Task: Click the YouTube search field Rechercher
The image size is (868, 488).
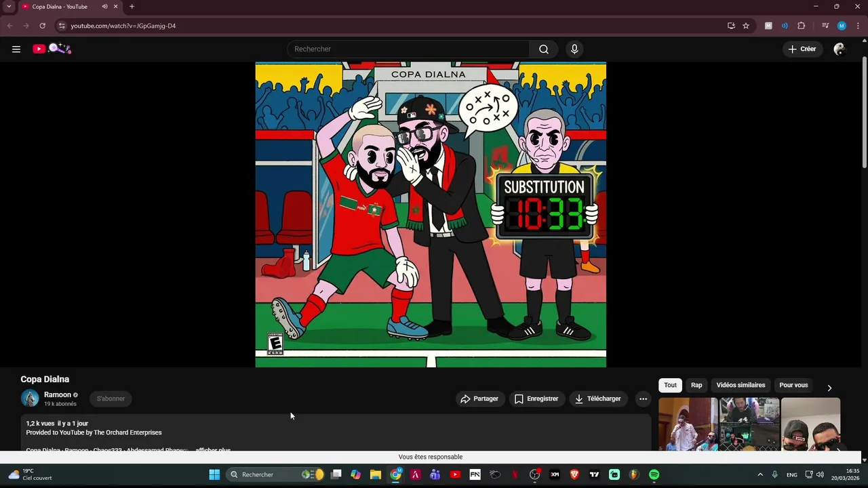Action: (x=408, y=49)
